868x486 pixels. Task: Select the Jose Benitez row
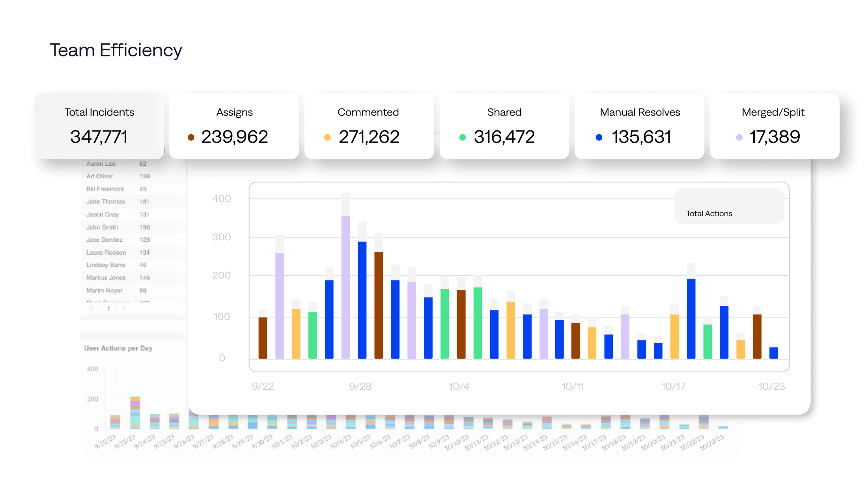(134, 240)
